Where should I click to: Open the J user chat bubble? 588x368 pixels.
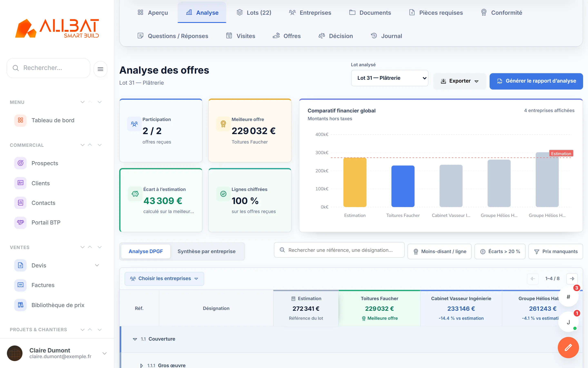tap(568, 322)
